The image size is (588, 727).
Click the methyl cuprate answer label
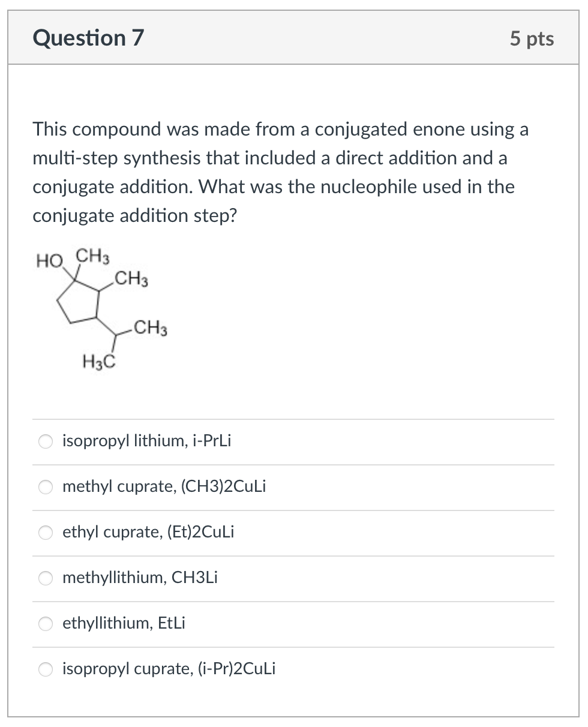(x=164, y=487)
